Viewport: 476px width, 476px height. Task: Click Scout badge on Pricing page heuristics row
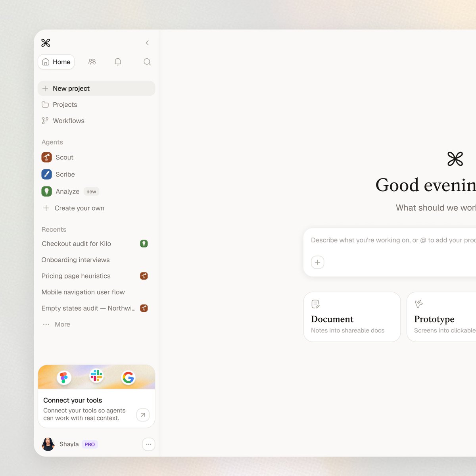pyautogui.click(x=144, y=276)
